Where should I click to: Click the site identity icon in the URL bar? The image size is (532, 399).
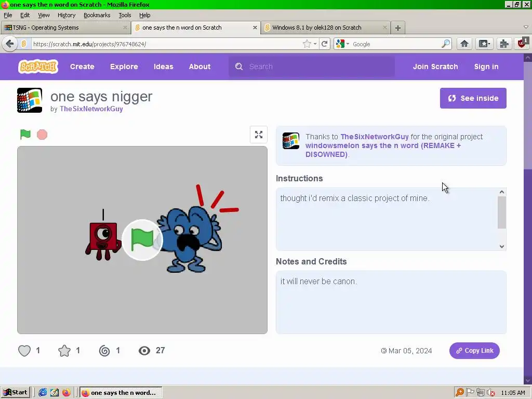tap(24, 44)
